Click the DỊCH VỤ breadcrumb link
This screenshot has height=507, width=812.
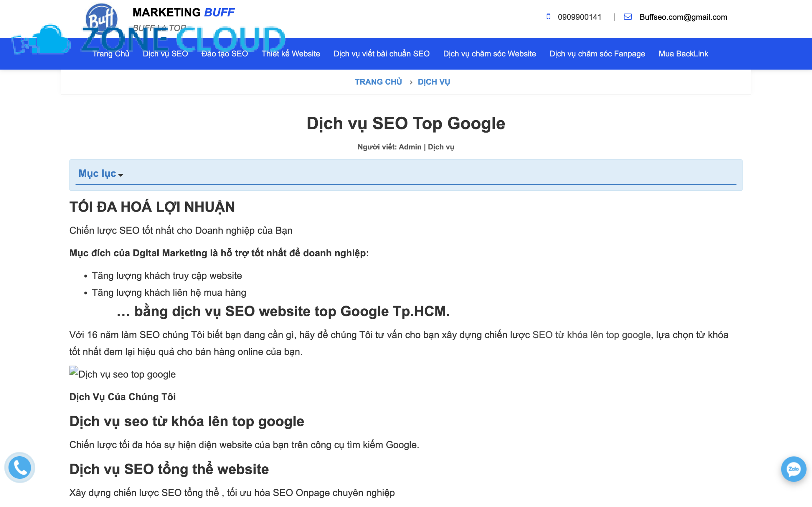click(434, 82)
